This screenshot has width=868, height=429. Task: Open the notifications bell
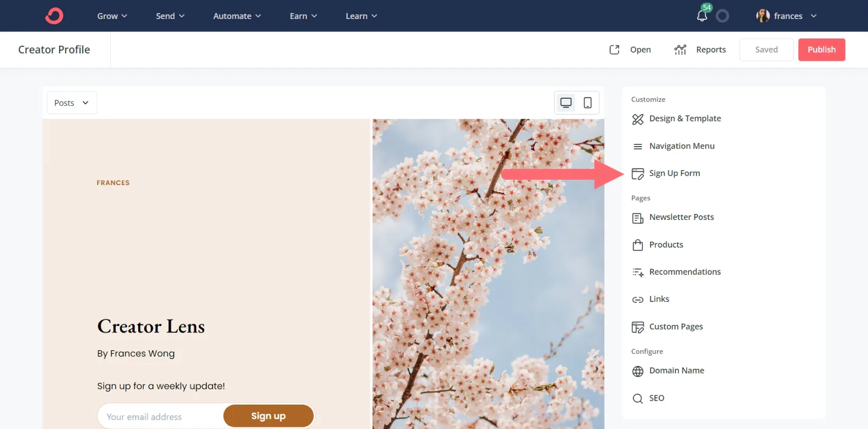coord(702,16)
